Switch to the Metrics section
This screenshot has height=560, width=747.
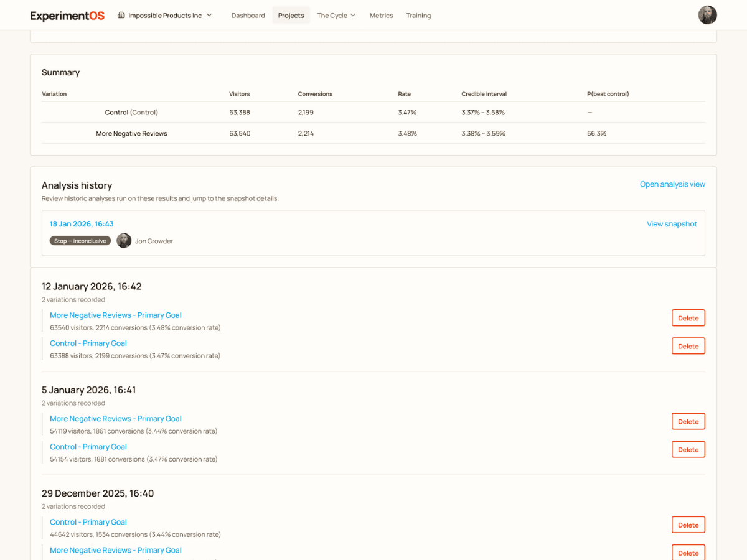pos(381,15)
